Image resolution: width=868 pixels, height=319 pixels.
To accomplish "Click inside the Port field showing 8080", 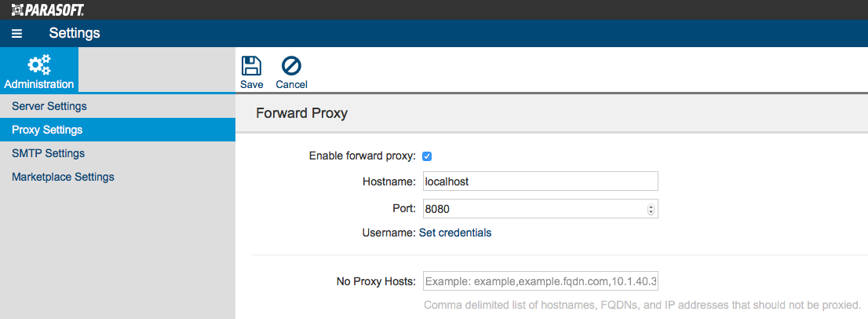I will (534, 209).
